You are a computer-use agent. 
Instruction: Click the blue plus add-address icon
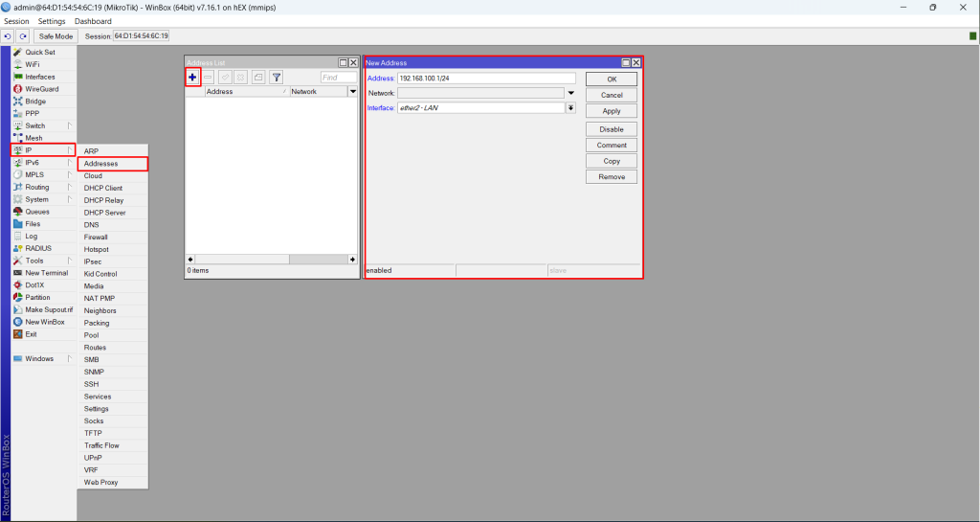click(192, 78)
